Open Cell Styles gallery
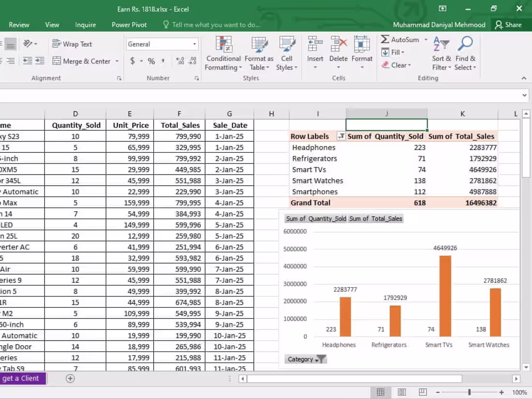This screenshot has width=532, height=399. [x=287, y=53]
